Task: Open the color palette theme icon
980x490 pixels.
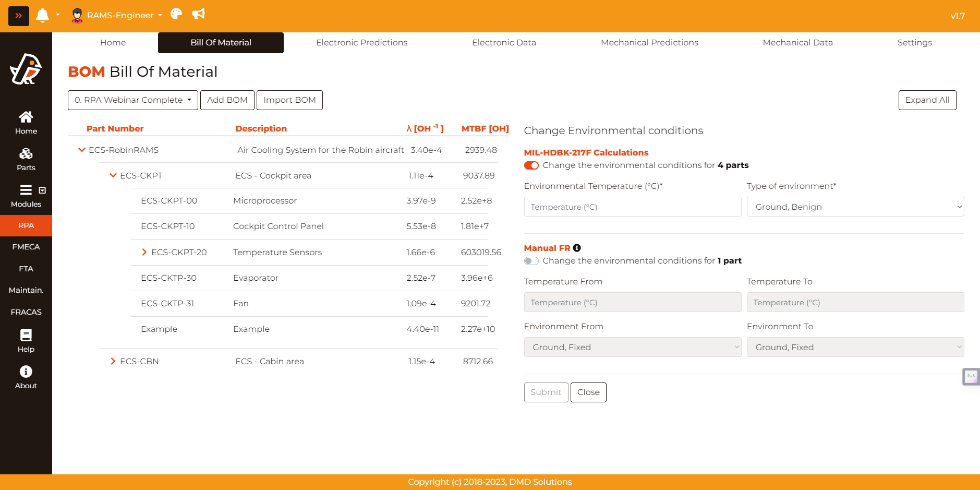Action: click(176, 14)
